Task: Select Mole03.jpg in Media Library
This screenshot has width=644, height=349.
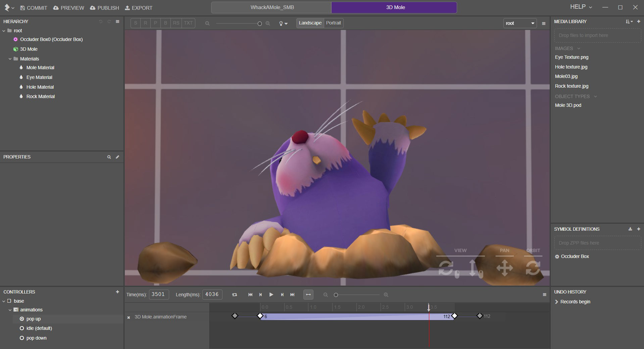Action: coord(566,76)
